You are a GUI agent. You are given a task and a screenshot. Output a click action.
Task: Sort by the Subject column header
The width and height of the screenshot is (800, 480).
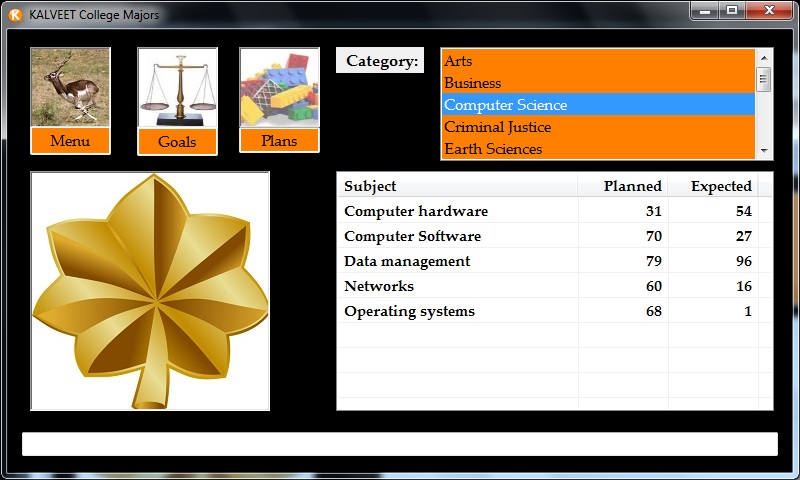click(x=457, y=186)
